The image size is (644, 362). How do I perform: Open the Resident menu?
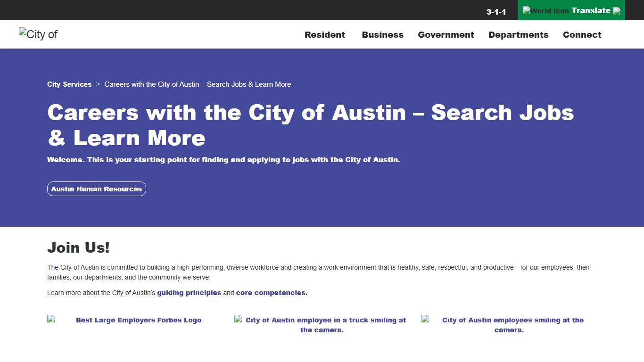[325, 34]
